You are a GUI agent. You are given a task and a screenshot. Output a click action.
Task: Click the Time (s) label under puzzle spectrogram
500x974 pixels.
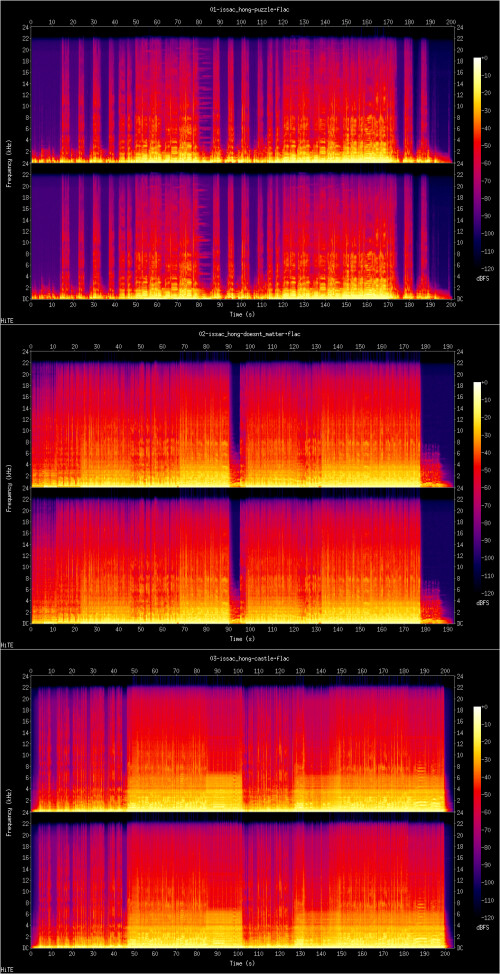pyautogui.click(x=243, y=315)
